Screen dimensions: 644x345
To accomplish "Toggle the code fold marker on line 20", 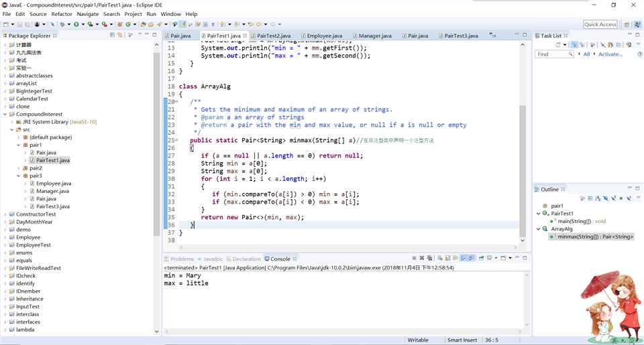I will pyautogui.click(x=176, y=102).
